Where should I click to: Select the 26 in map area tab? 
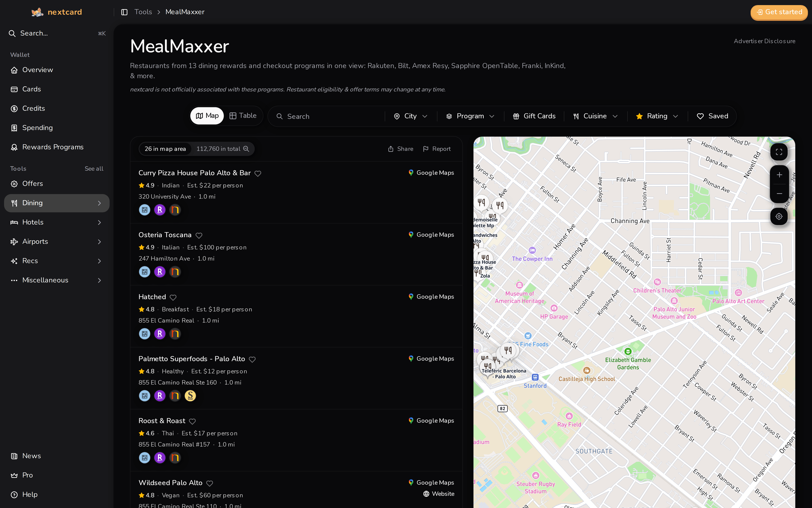pos(165,149)
